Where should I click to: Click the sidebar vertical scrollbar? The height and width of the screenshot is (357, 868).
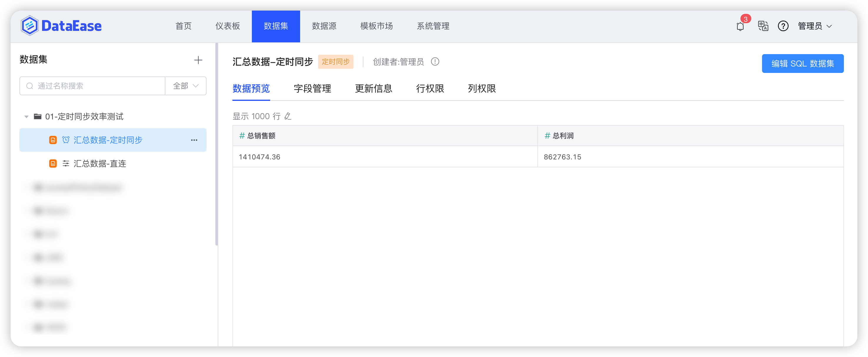click(x=217, y=144)
